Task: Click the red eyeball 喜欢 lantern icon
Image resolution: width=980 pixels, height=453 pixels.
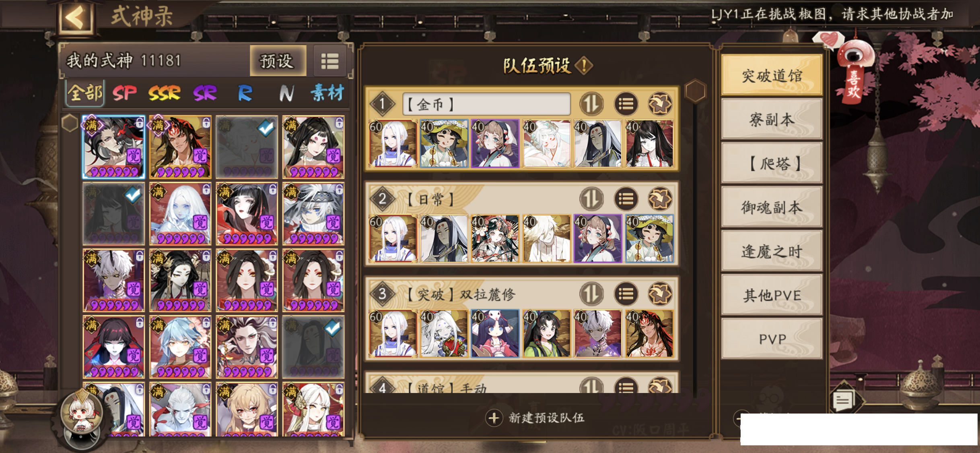Action: pyautogui.click(x=854, y=68)
